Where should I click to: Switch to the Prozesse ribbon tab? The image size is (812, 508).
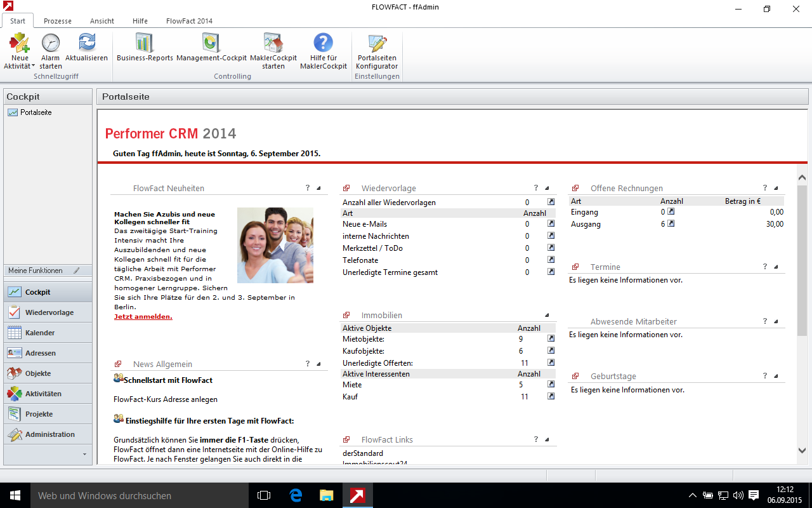pos(58,21)
